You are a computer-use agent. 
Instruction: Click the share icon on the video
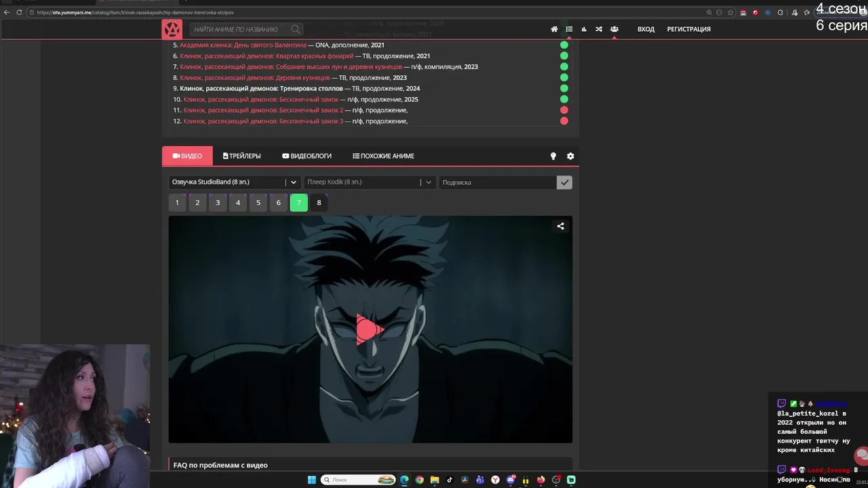[x=560, y=226]
